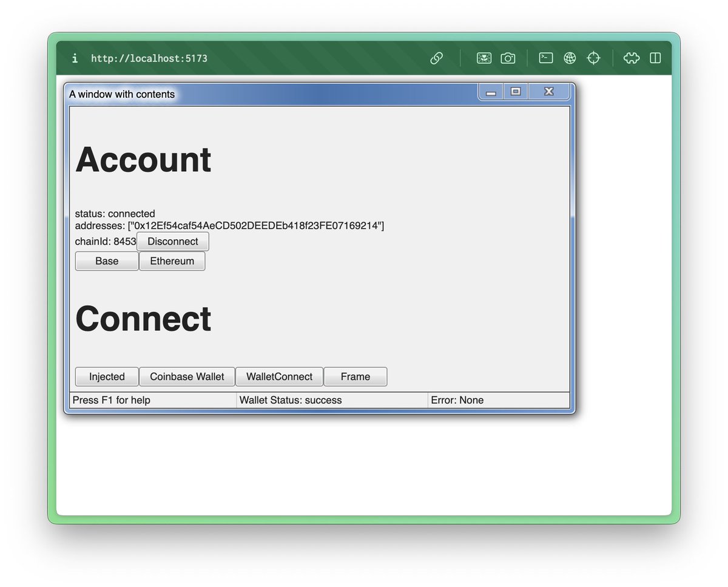Viewport: 728px width, 587px height.
Task: Minimize the "A window with contents" window
Action: [491, 92]
